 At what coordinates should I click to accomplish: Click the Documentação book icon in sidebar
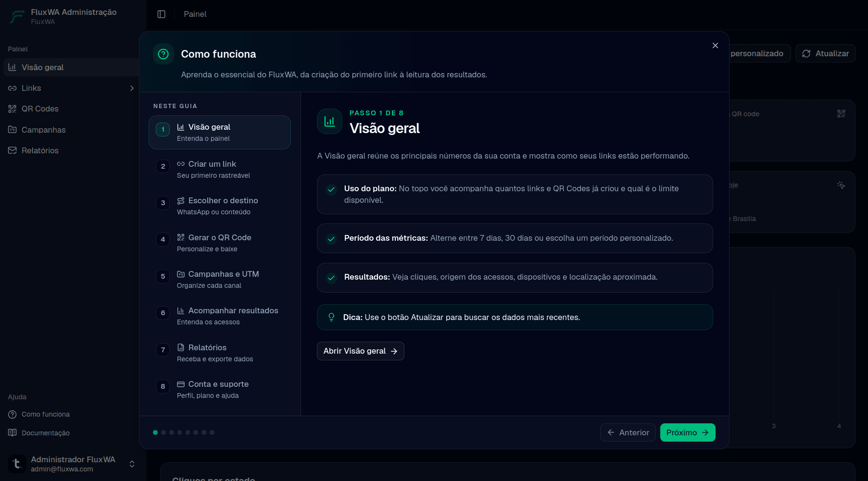point(13,433)
